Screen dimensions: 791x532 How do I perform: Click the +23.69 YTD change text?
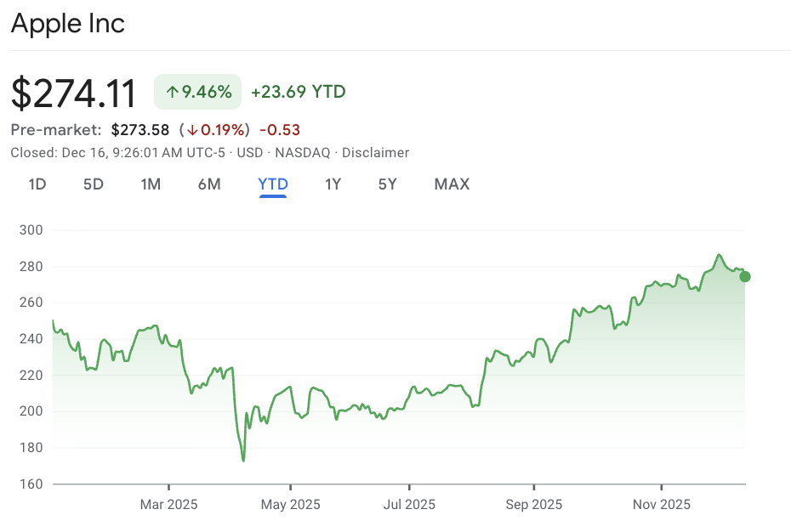point(298,92)
